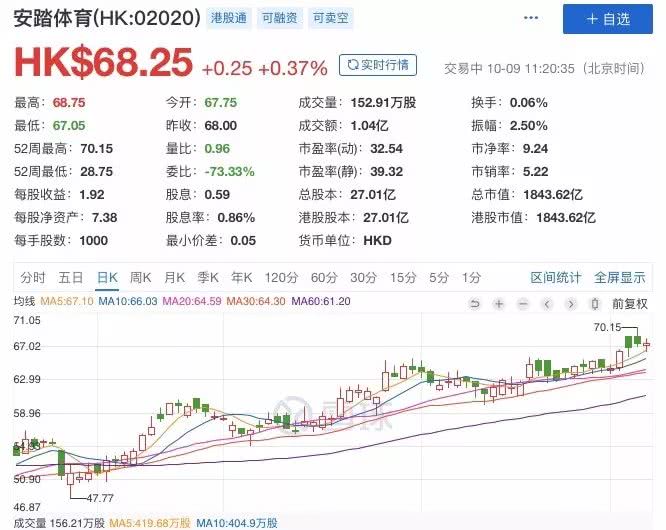Click the 市净率 value 9.24
The height and width of the screenshot is (530, 666).
pos(535,149)
